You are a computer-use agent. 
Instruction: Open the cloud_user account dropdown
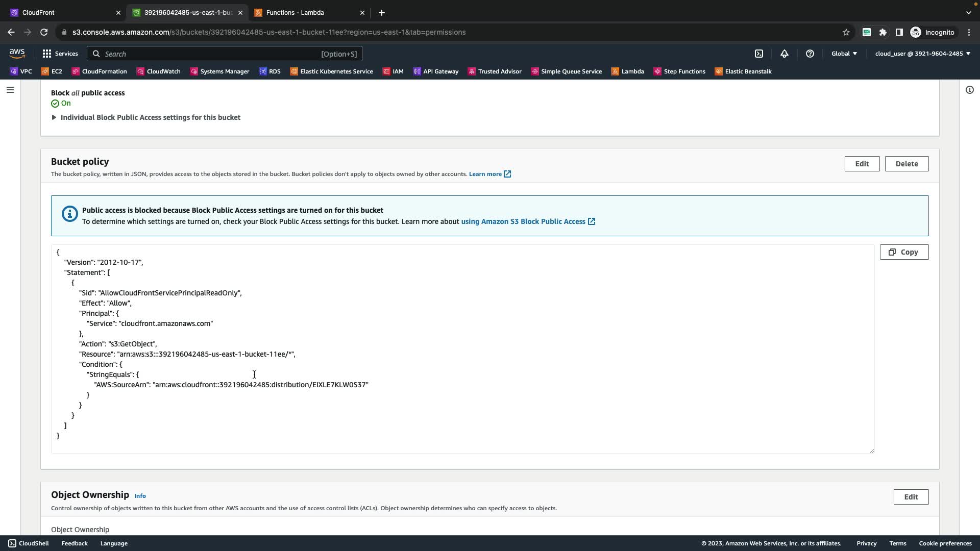click(922, 54)
